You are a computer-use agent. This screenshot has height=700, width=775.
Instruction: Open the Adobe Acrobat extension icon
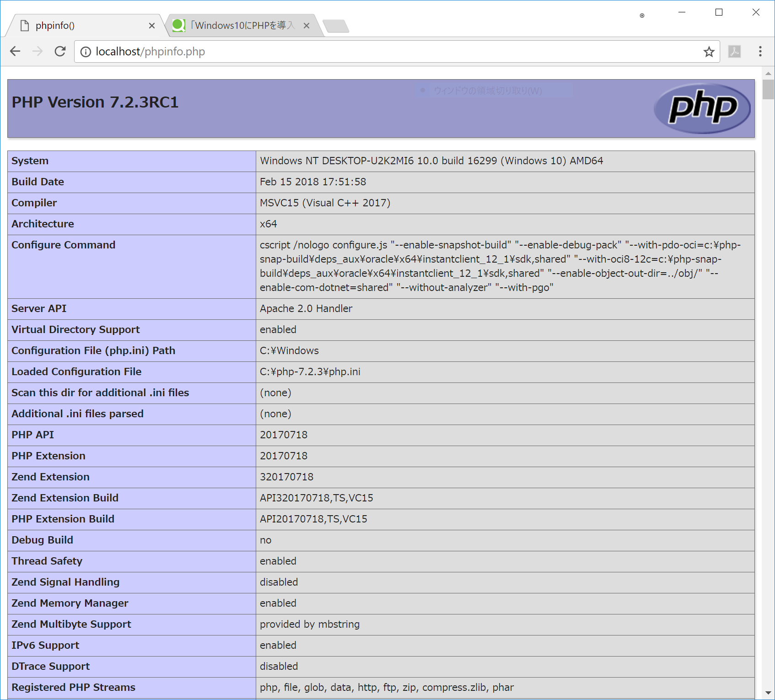click(735, 52)
